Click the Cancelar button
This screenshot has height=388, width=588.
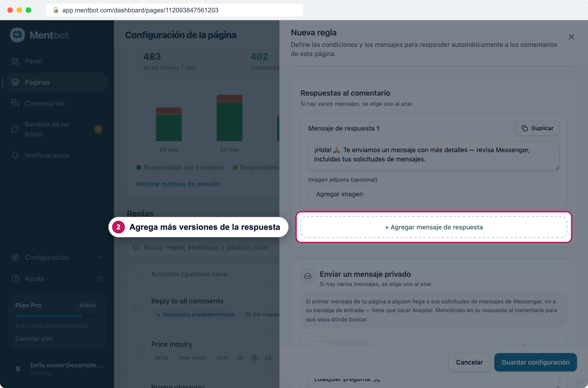(469, 362)
